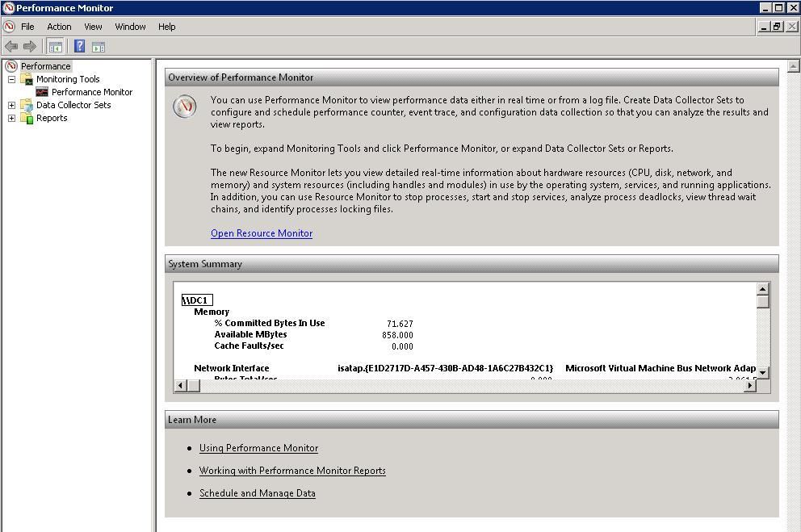The height and width of the screenshot is (532, 801).
Task: Toggle the Show/Hide Console Tree icon
Action: 55,47
